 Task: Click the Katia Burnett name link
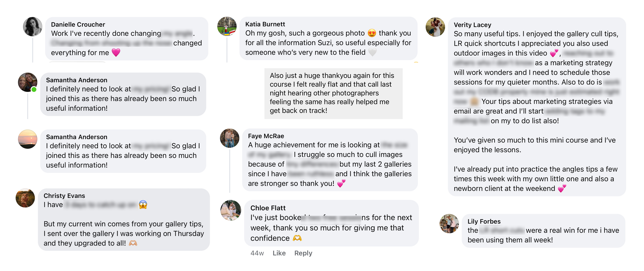[265, 24]
